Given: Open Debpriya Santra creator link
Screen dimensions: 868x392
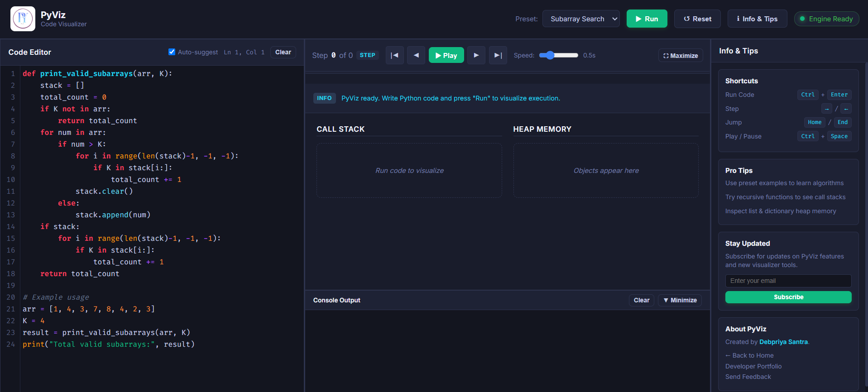Looking at the screenshot, I should pyautogui.click(x=783, y=342).
